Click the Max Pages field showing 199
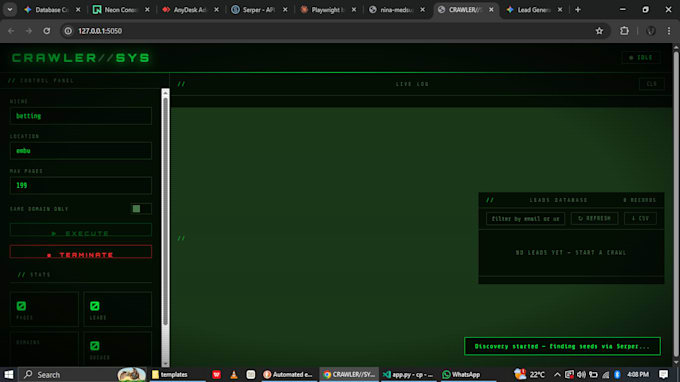 81,186
